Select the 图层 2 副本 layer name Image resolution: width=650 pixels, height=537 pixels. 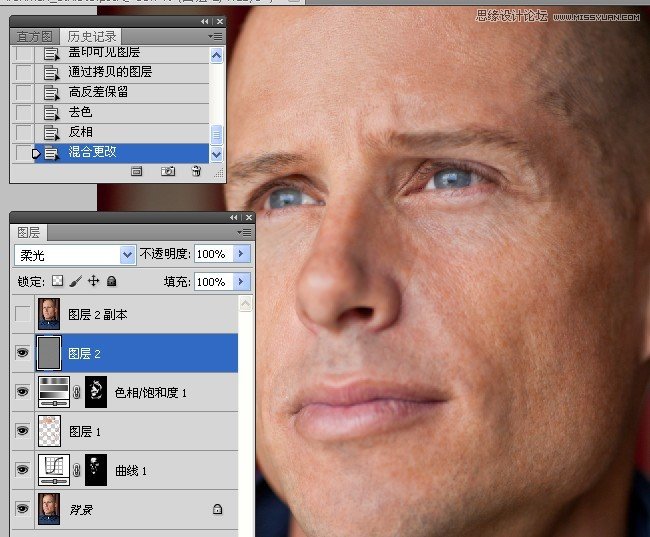click(x=97, y=315)
